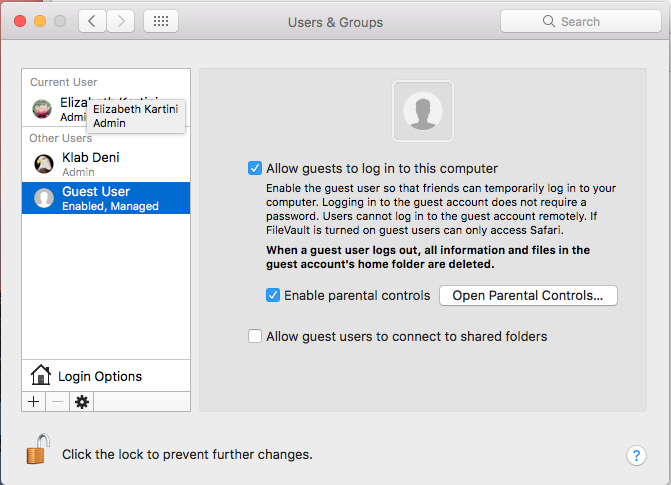
Task: Click the Search field
Action: click(578, 21)
